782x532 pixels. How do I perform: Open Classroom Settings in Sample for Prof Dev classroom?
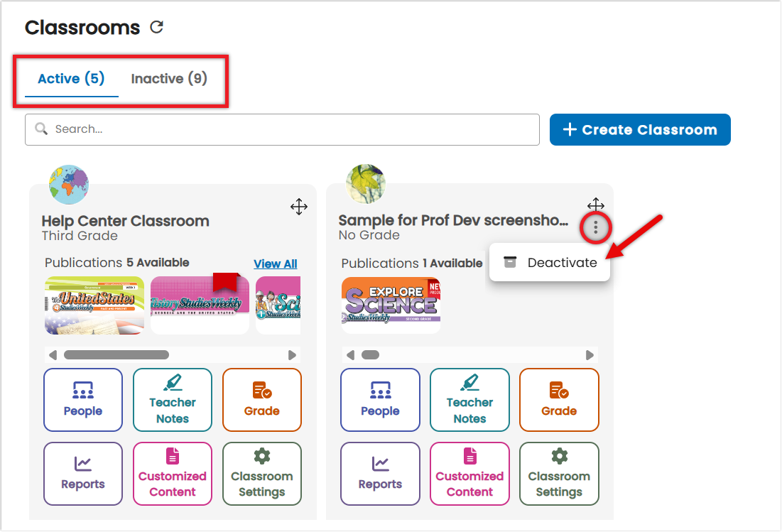(x=559, y=474)
